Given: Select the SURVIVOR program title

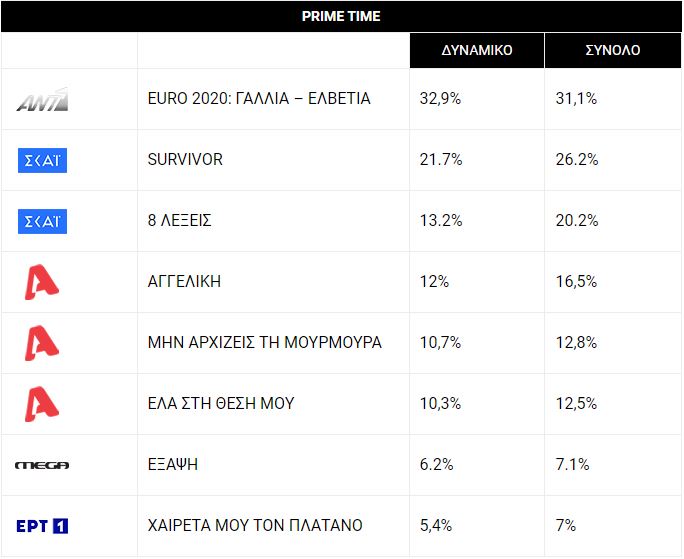Looking at the screenshot, I should point(185,160).
